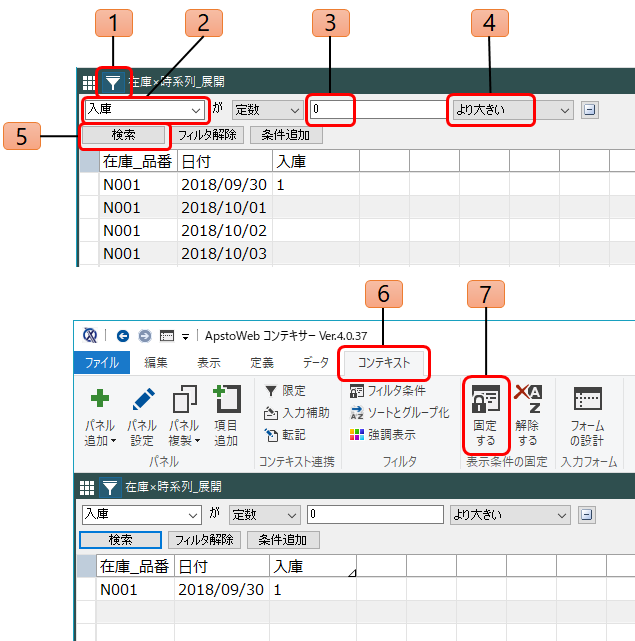This screenshot has width=635, height=641.
Task: Open the 定数 dropdown in lower panel
Action: pyautogui.click(x=265, y=515)
